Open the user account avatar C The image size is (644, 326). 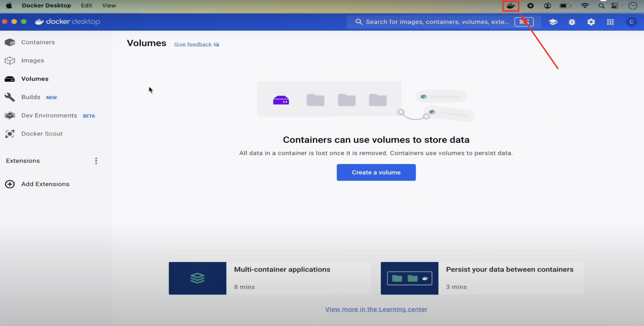[x=631, y=22]
